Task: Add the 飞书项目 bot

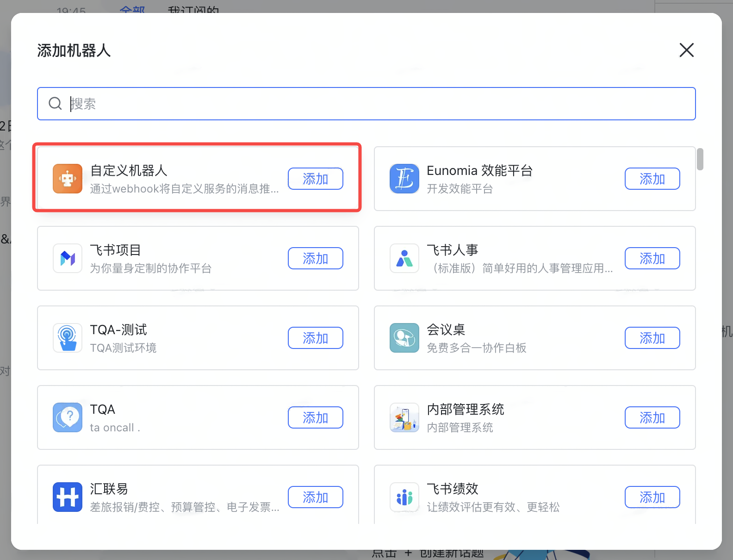Action: pos(316,258)
